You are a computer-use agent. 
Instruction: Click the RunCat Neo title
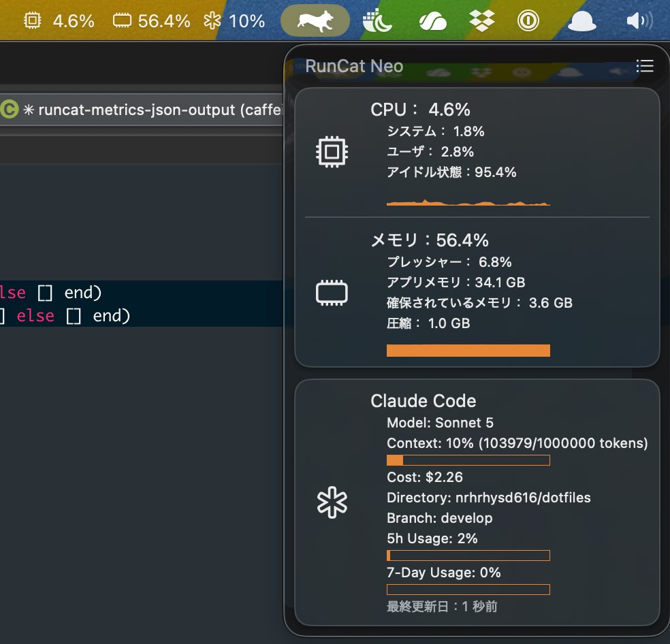point(354,66)
